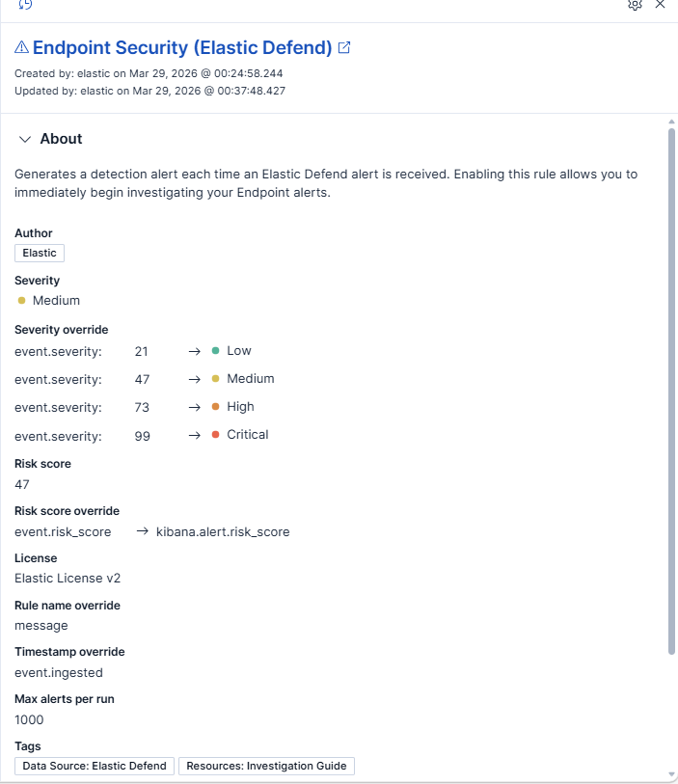The image size is (678, 784).
Task: Click the partially visible top-left corner icon
Action: 25,5
